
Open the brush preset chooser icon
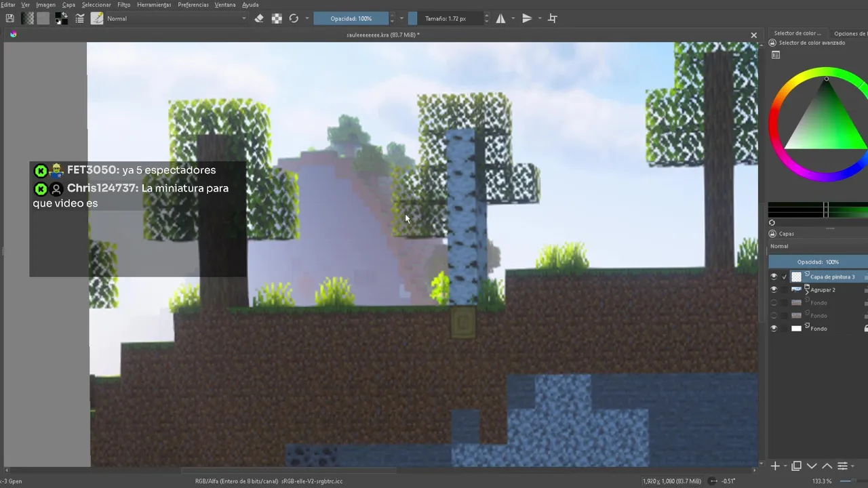[x=97, y=18]
